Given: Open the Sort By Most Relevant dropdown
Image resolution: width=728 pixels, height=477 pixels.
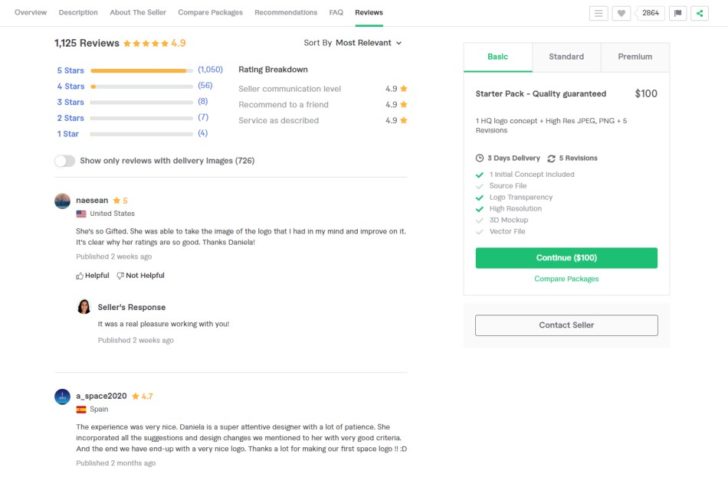Looking at the screenshot, I should (x=352, y=43).
